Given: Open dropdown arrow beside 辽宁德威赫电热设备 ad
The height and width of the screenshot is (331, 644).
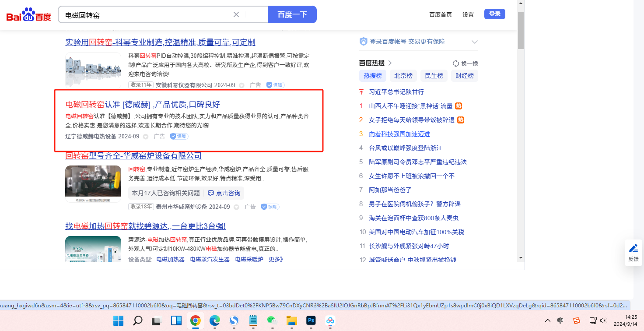Looking at the screenshot, I should point(146,137).
